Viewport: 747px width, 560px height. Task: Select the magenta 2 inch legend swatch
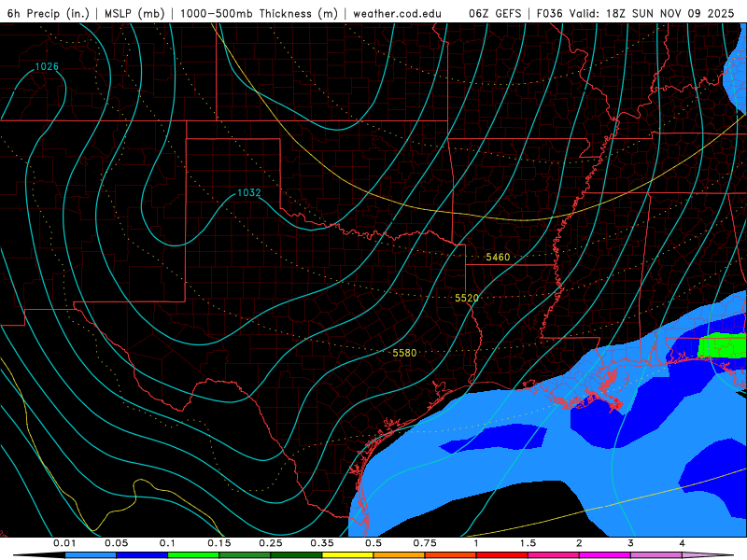pos(605,555)
